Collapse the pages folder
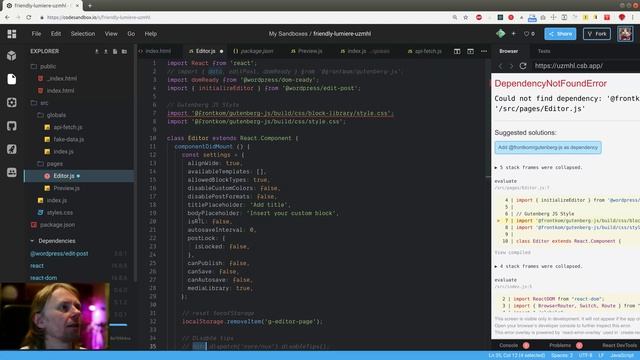Viewport: 640px width, 360px height. 50,164
